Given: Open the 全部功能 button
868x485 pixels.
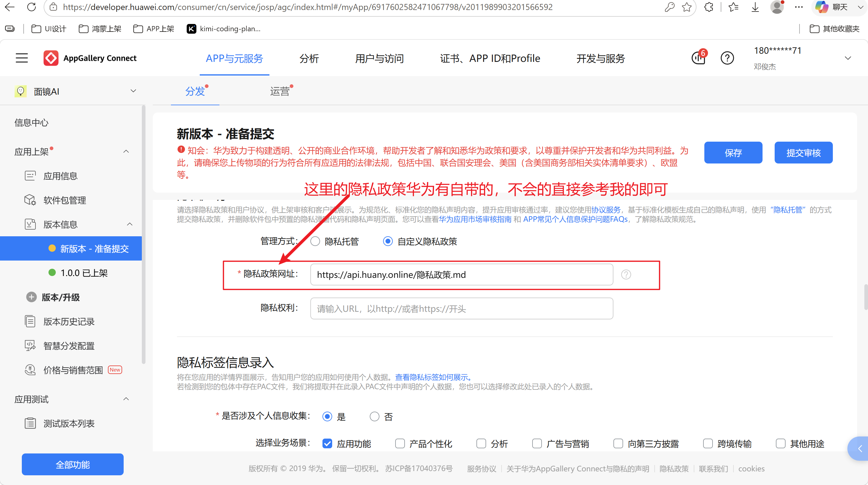Looking at the screenshot, I should point(73,464).
